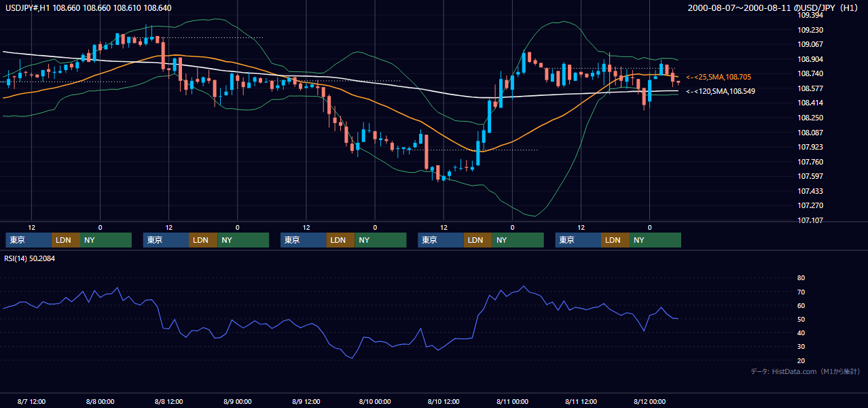Click the データ: HistData.com source credit
This screenshot has width=868, height=408.
pos(806,372)
